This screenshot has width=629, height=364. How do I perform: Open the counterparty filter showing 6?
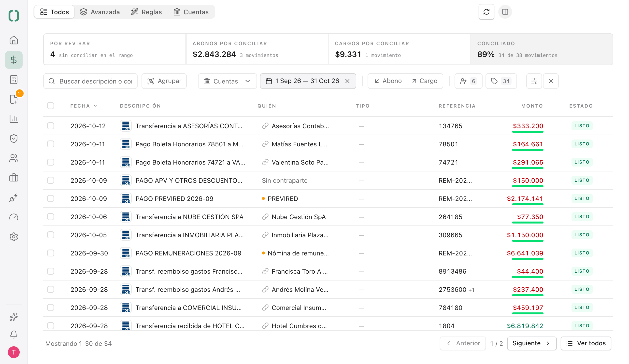point(468,81)
